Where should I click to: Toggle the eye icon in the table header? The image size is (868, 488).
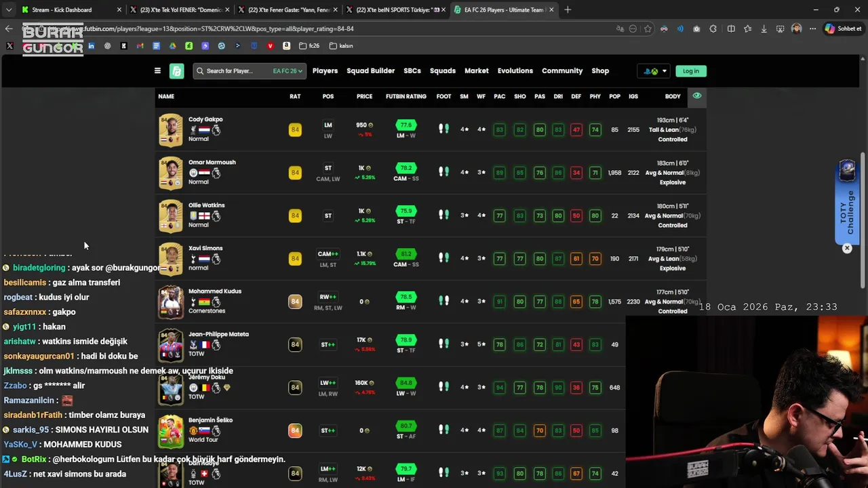coord(696,96)
